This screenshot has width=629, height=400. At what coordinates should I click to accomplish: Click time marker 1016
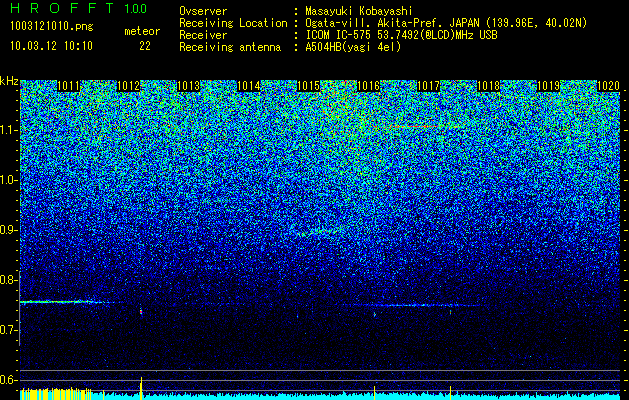(x=368, y=86)
